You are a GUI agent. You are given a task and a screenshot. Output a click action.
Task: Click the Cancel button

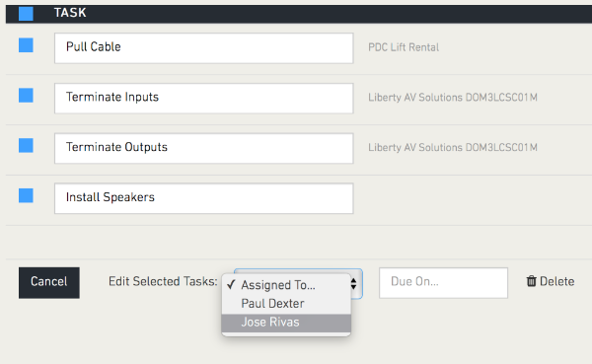coord(49,283)
